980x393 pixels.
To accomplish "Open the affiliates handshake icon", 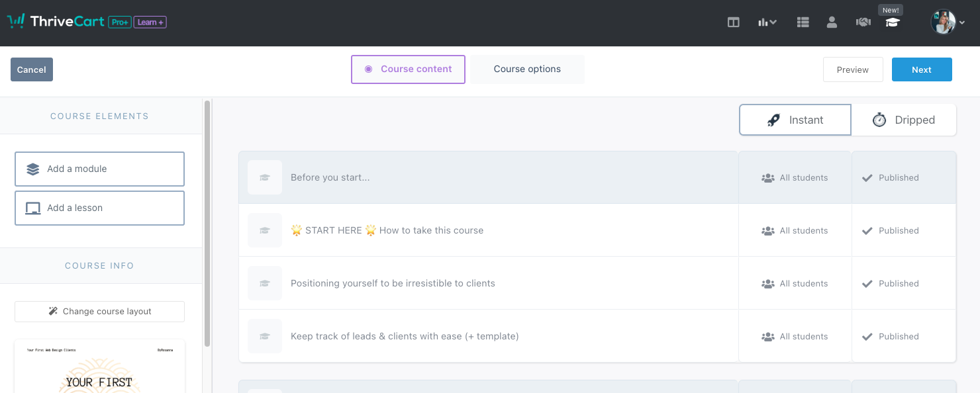I will click(x=863, y=22).
